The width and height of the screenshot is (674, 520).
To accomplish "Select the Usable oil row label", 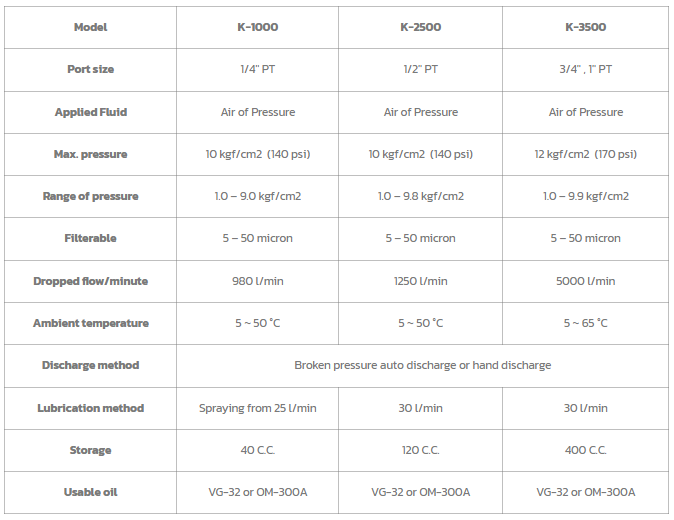I will click(x=90, y=492).
